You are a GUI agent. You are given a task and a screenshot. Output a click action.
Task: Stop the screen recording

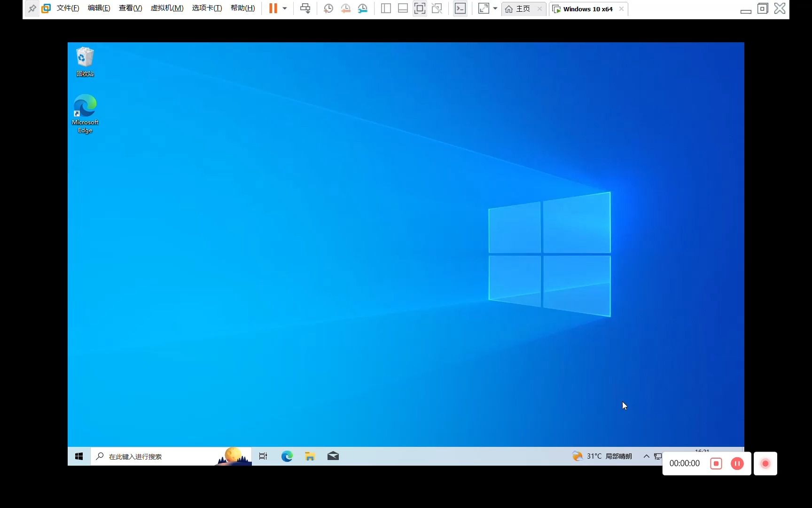716,464
